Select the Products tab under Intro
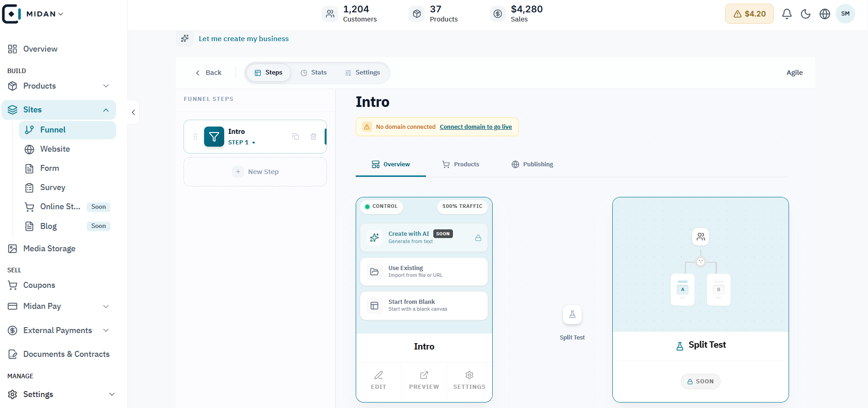This screenshot has width=868, height=408. 461,164
